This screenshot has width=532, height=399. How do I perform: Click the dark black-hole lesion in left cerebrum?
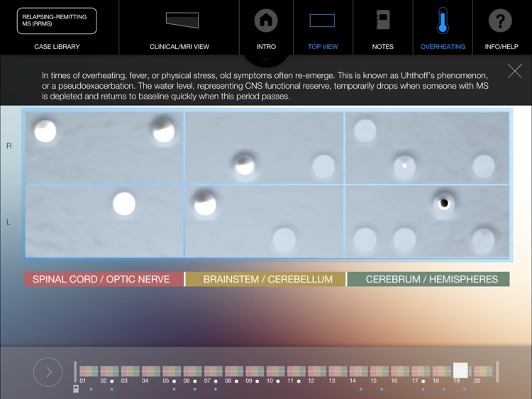tap(444, 203)
